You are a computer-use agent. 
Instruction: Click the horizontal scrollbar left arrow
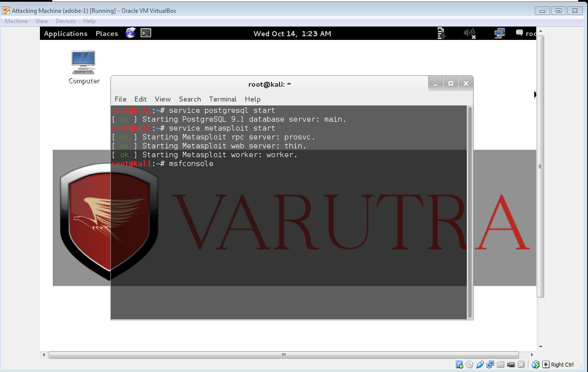pos(44,355)
